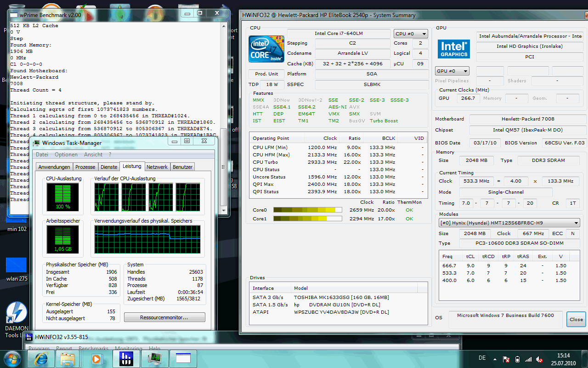Click 'Thread Count = 4' line in wPrime

tap(36, 90)
